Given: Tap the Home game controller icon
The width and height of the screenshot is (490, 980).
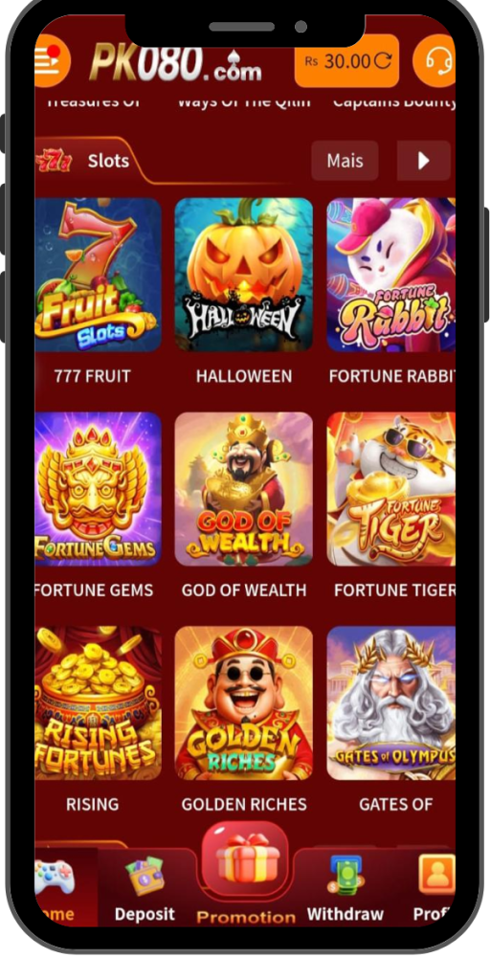Looking at the screenshot, I should (55, 877).
